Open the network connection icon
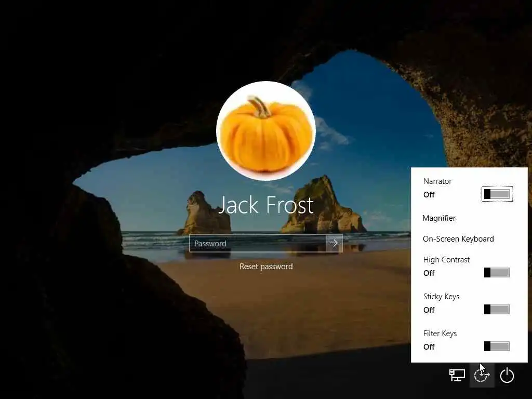 (x=457, y=375)
